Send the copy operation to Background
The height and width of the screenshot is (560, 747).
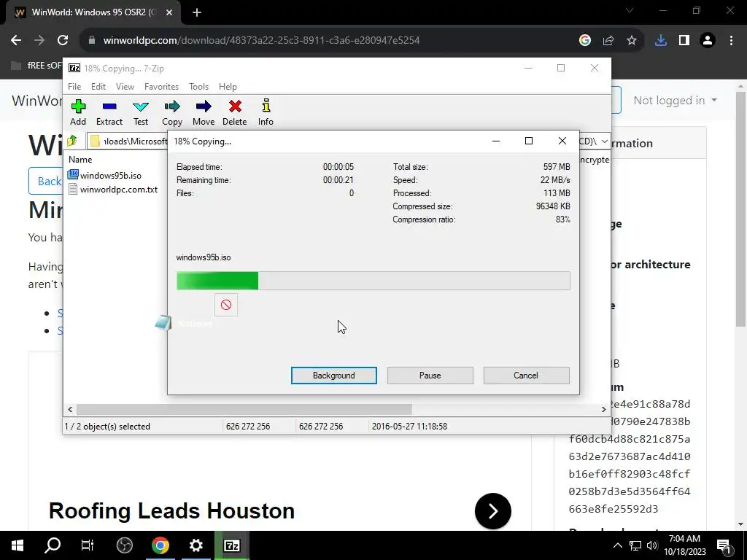(x=334, y=376)
